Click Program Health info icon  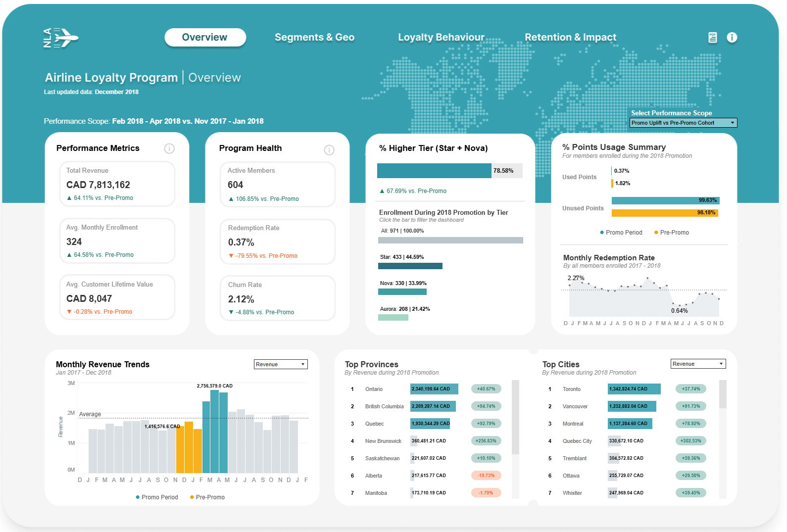329,150
